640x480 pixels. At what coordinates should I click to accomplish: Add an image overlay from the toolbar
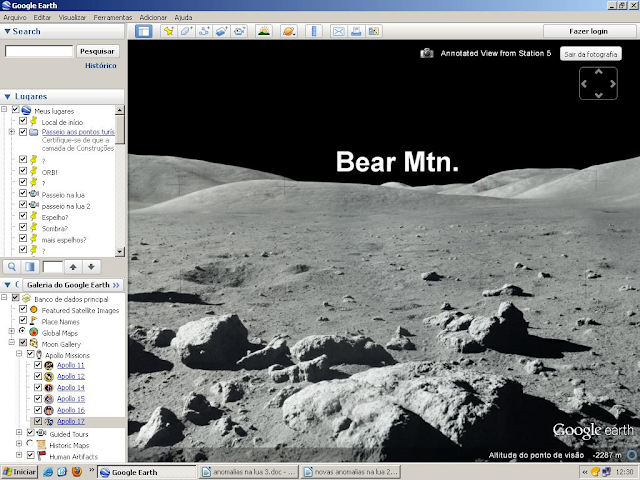click(221, 31)
